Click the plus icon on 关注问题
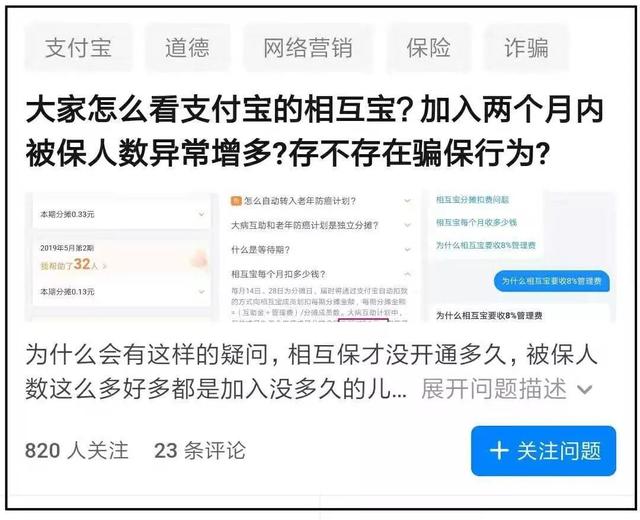 [499, 451]
